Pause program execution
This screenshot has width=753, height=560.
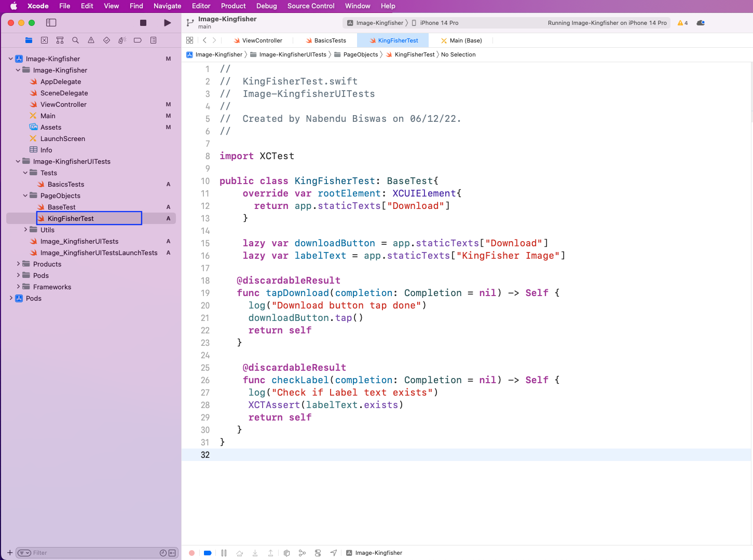[x=224, y=553]
